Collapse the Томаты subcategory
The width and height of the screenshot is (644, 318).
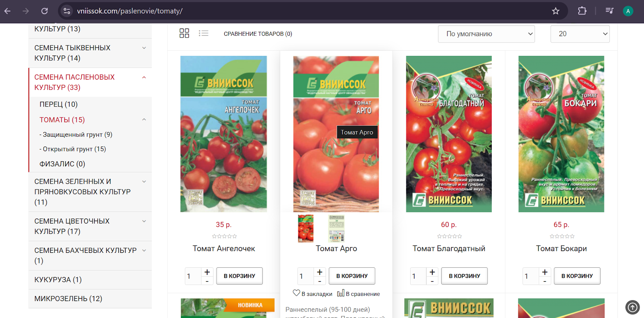click(144, 120)
